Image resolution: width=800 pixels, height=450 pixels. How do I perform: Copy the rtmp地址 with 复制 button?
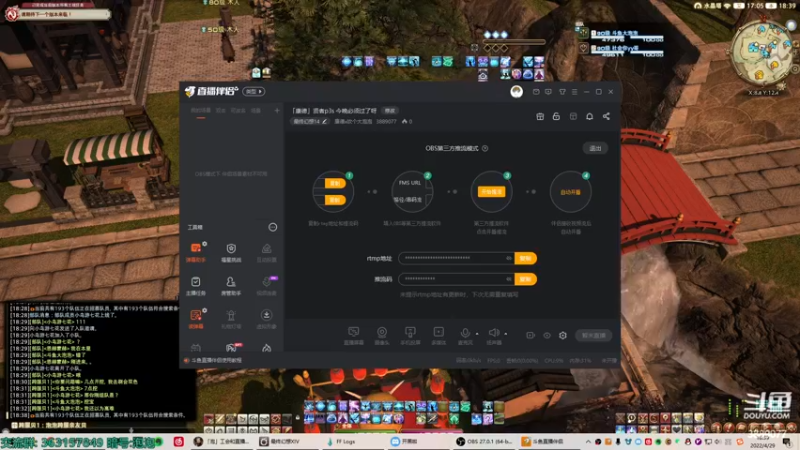tap(526, 258)
